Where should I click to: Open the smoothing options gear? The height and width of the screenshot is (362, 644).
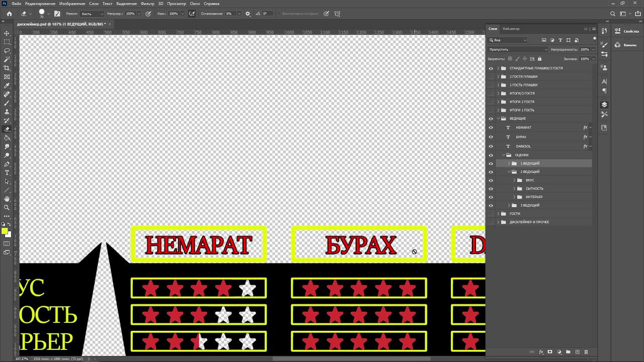tap(248, 14)
